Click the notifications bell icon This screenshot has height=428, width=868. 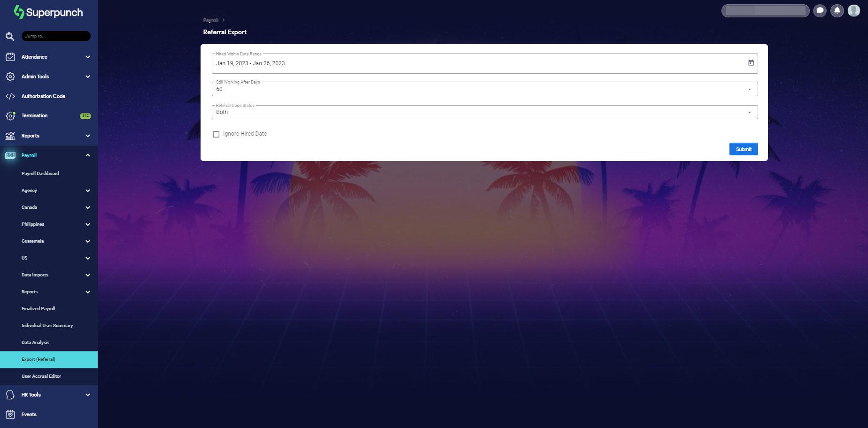point(837,10)
